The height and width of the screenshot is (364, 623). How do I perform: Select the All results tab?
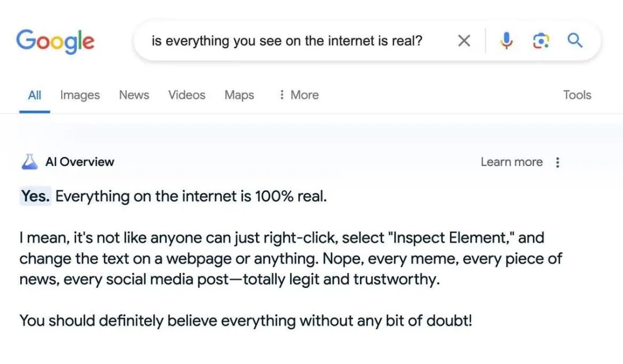tap(35, 95)
